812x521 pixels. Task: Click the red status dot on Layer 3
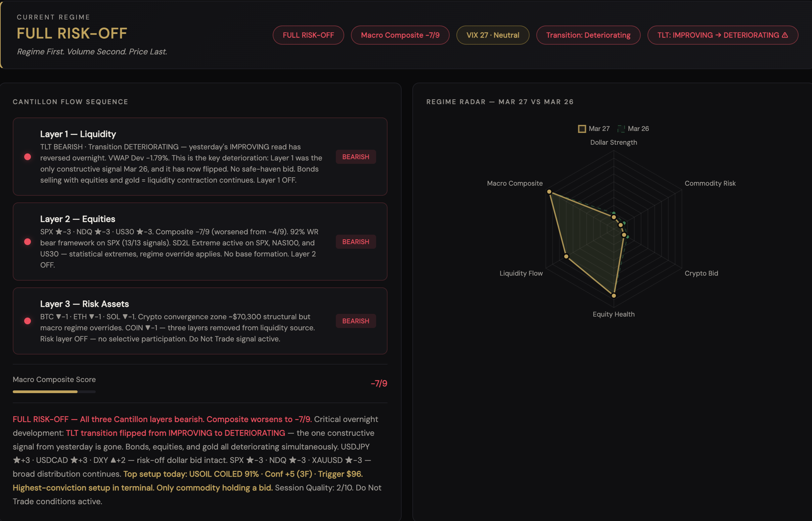pos(27,321)
